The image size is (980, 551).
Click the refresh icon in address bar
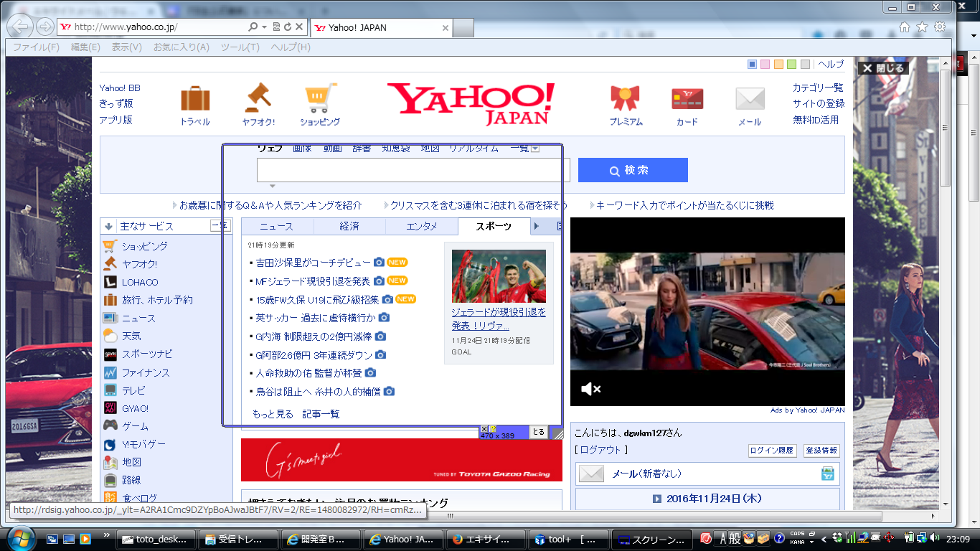(287, 27)
